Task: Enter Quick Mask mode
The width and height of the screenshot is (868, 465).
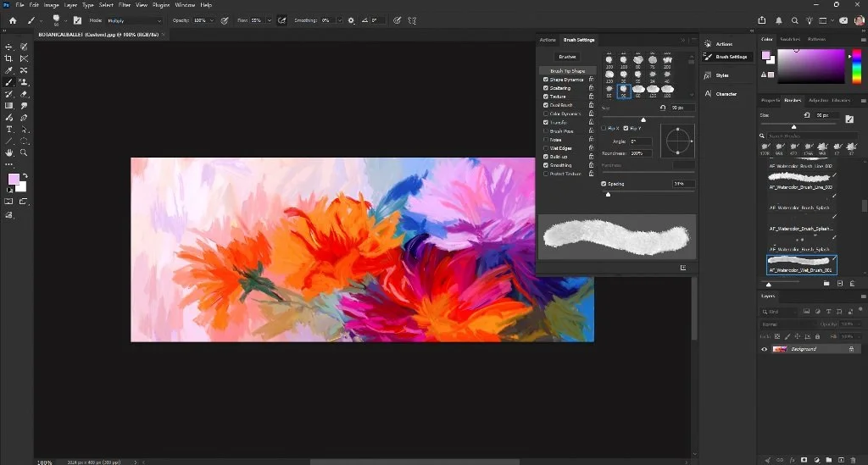Action: [x=8, y=202]
